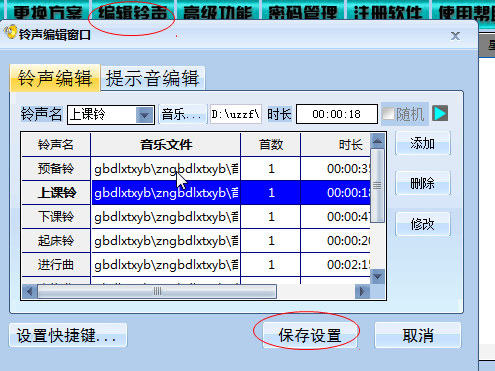This screenshot has width=495, height=371.
Task: Click the table's scroll right arrow
Action: (x=362, y=292)
